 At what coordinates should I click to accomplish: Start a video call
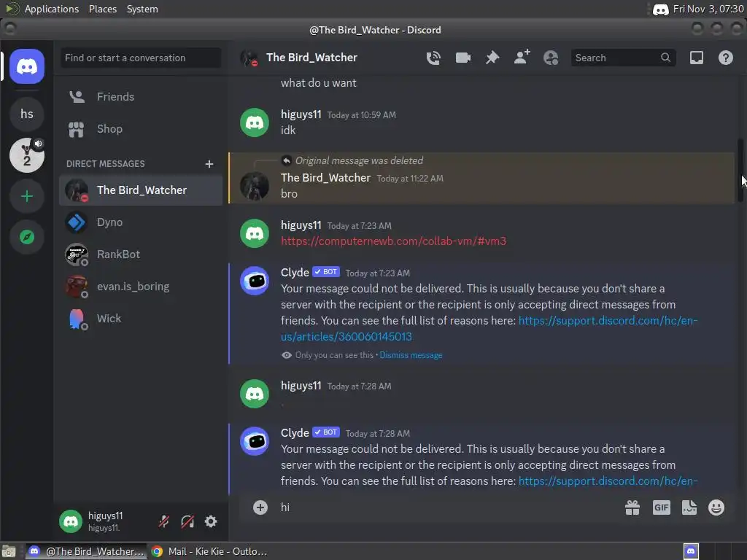462,58
